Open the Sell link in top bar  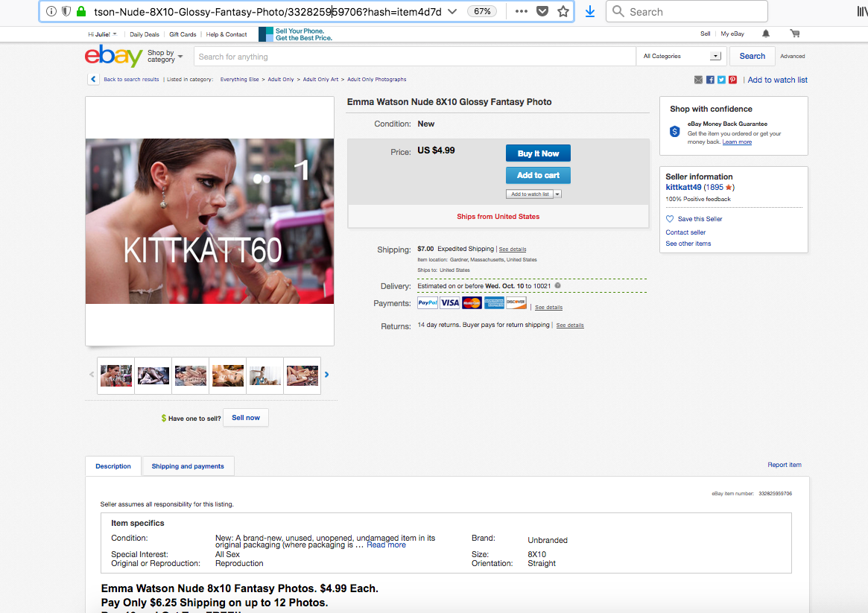706,34
